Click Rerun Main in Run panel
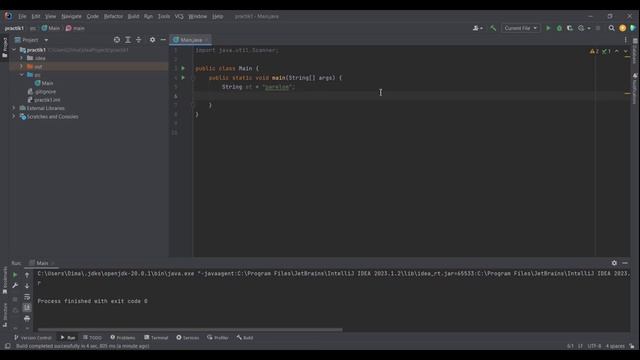640x360 pixels. (x=15, y=275)
